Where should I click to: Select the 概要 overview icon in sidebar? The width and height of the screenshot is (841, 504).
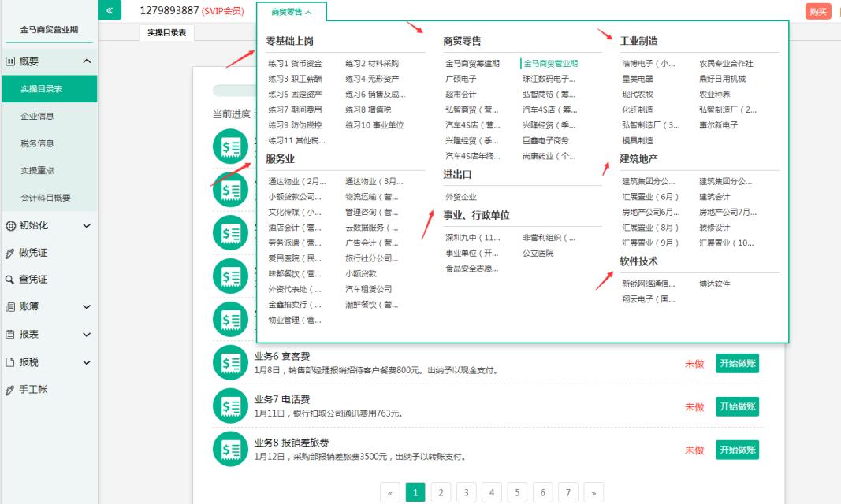[12, 61]
